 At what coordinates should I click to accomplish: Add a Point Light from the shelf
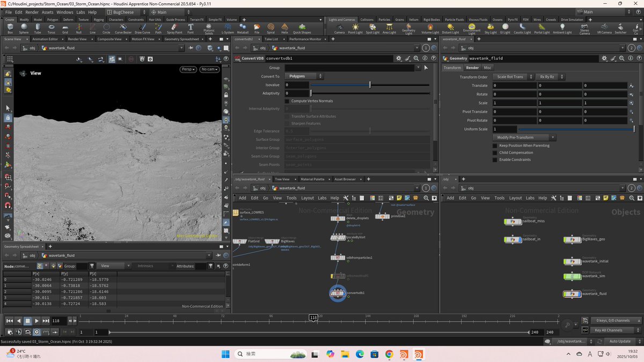(355, 27)
